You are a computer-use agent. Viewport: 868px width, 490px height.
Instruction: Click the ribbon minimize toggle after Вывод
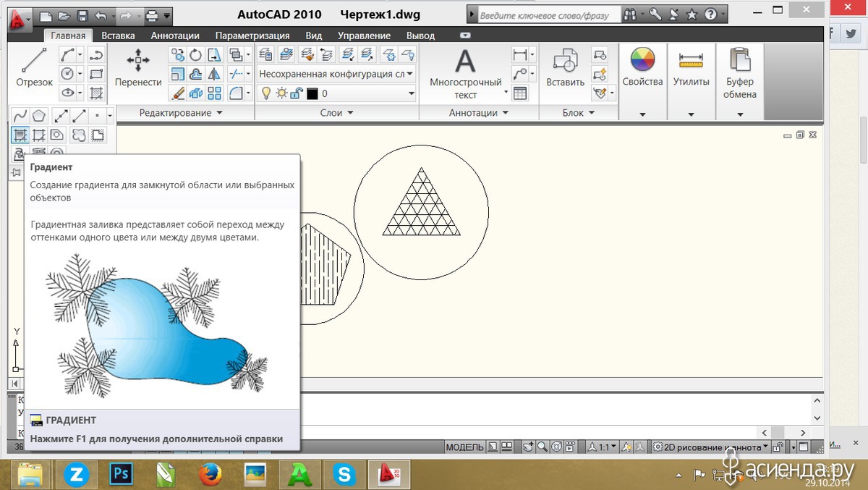[465, 35]
